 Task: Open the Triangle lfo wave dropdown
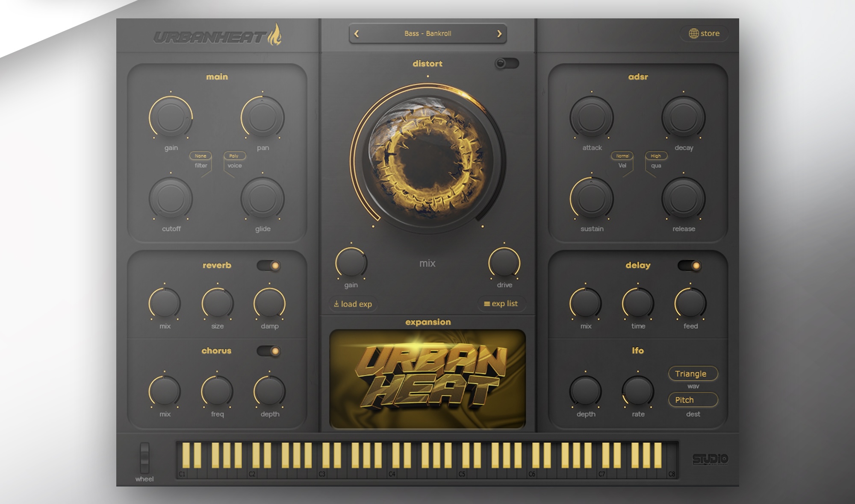[693, 374]
